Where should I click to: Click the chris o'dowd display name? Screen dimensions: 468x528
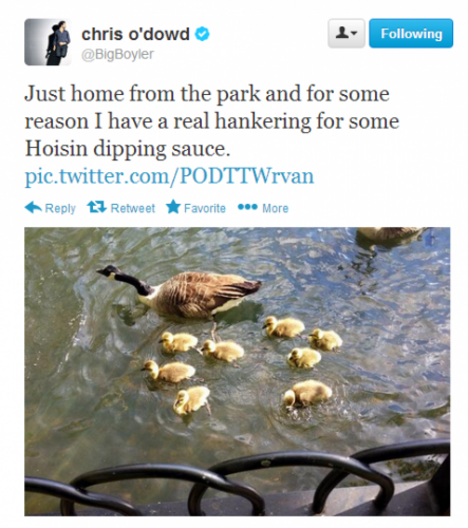pos(135,34)
